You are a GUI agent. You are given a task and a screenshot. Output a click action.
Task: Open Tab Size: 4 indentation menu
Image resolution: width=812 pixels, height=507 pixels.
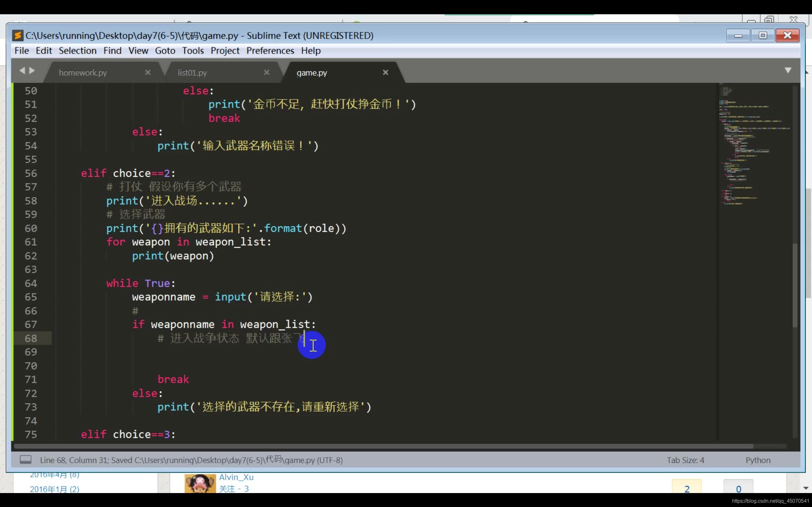click(x=685, y=460)
